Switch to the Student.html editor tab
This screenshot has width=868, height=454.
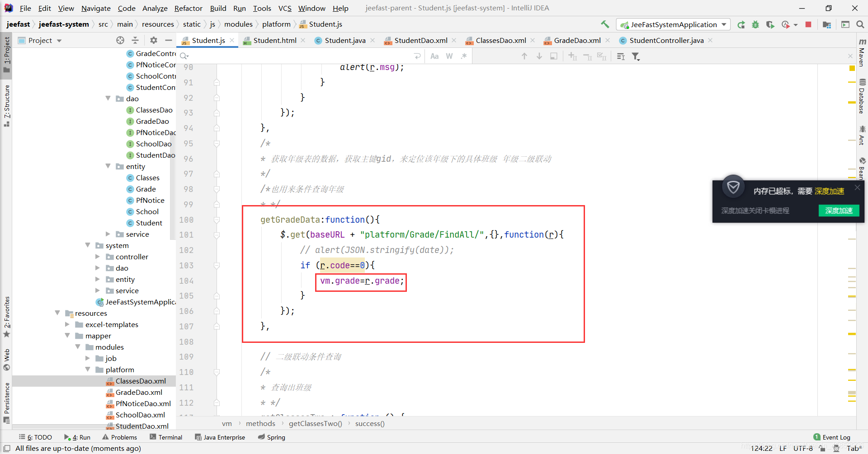(x=274, y=40)
